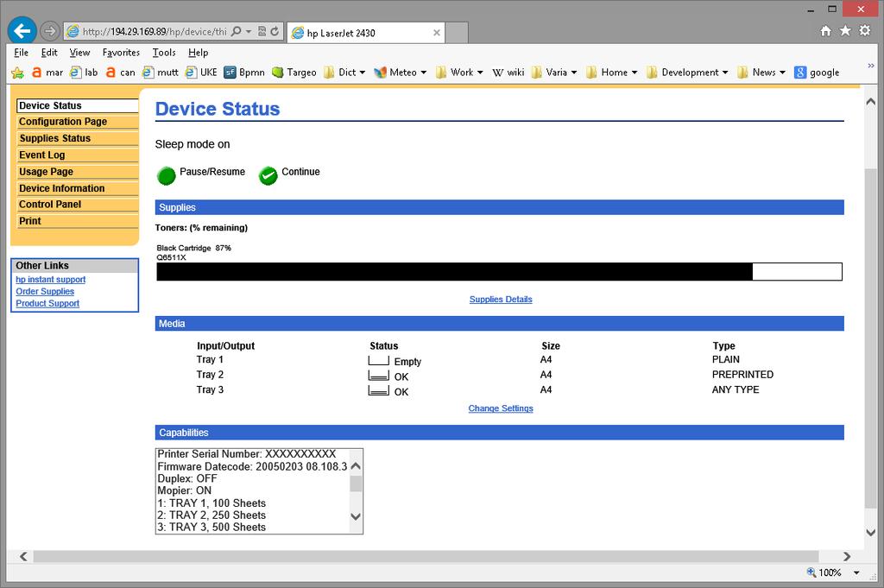The width and height of the screenshot is (884, 588).
Task: Click the Tray 2 status tray icon
Action: pos(378,376)
